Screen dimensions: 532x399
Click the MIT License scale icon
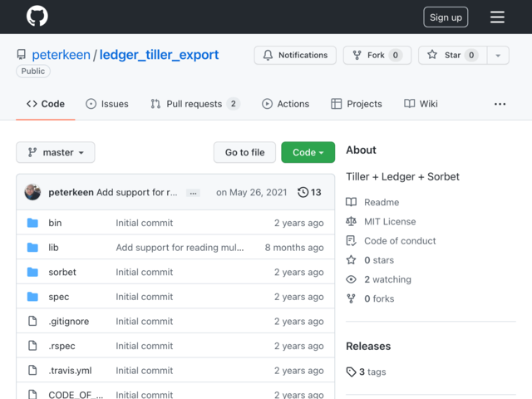[x=351, y=222]
